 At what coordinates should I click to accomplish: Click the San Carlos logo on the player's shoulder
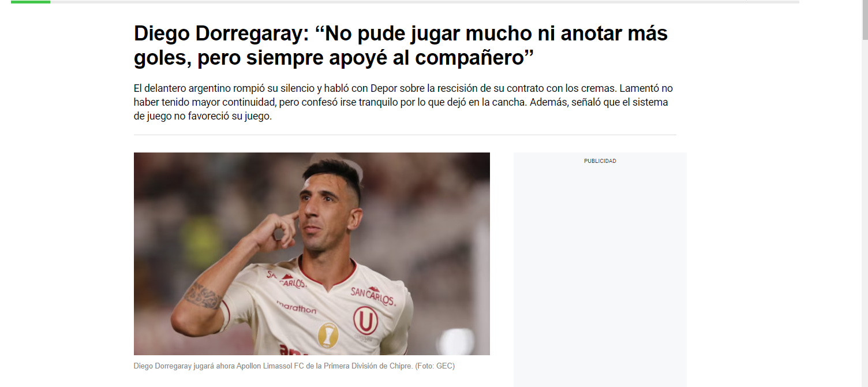(x=286, y=280)
